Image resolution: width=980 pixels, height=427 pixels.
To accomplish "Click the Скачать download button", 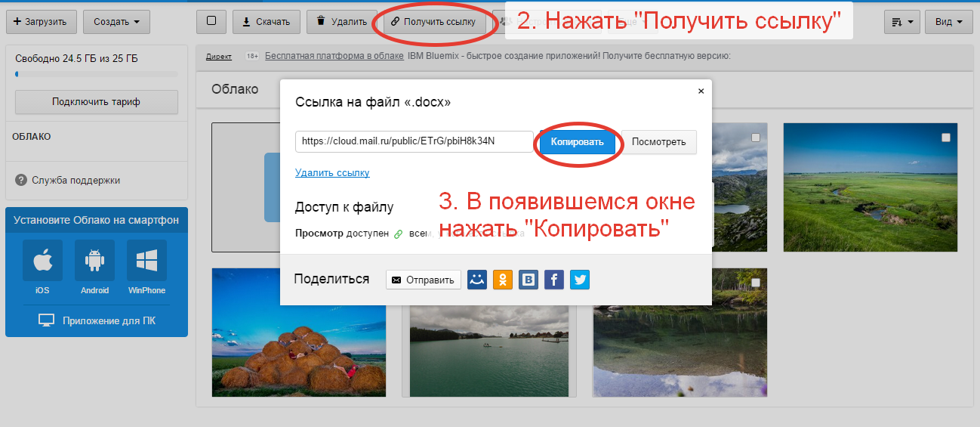I will tap(267, 22).
